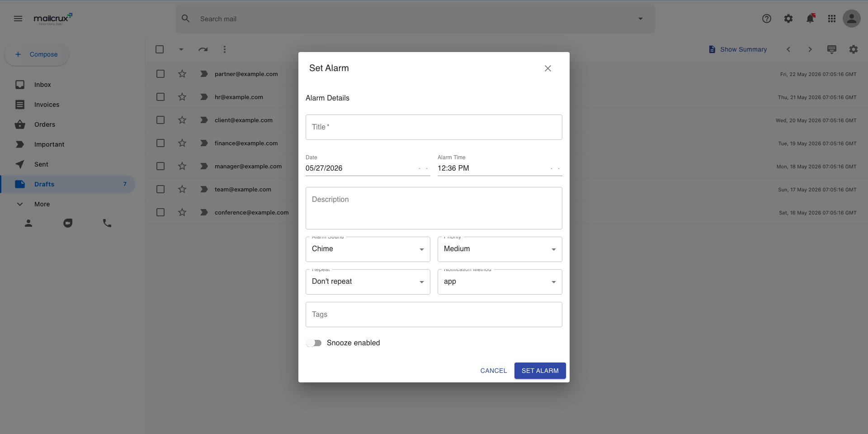
Task: Star the team@example.com email
Action: (182, 189)
